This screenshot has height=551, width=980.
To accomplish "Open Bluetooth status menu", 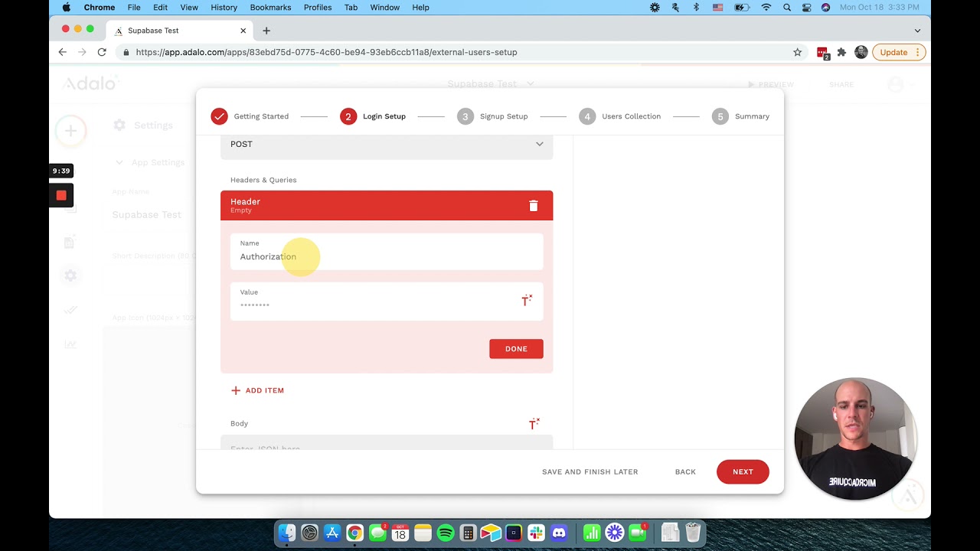I will [x=696, y=7].
